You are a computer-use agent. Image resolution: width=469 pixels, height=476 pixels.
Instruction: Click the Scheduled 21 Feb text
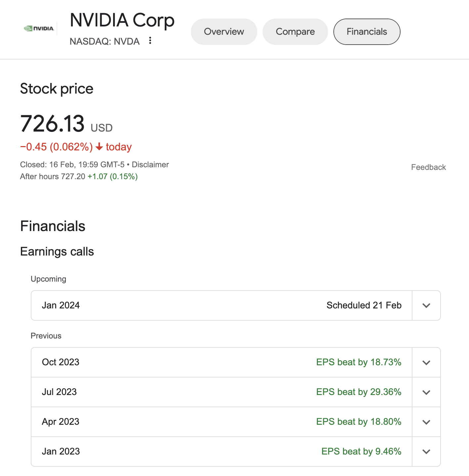coord(364,305)
